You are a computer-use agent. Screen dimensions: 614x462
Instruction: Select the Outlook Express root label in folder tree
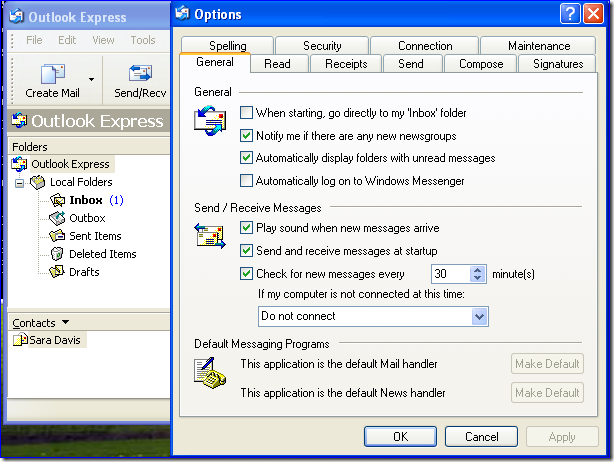coord(70,164)
